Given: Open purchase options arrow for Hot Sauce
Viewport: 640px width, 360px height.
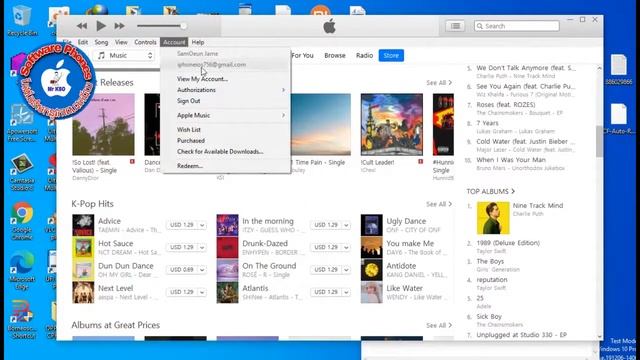Looking at the screenshot, I should coord(202,247).
